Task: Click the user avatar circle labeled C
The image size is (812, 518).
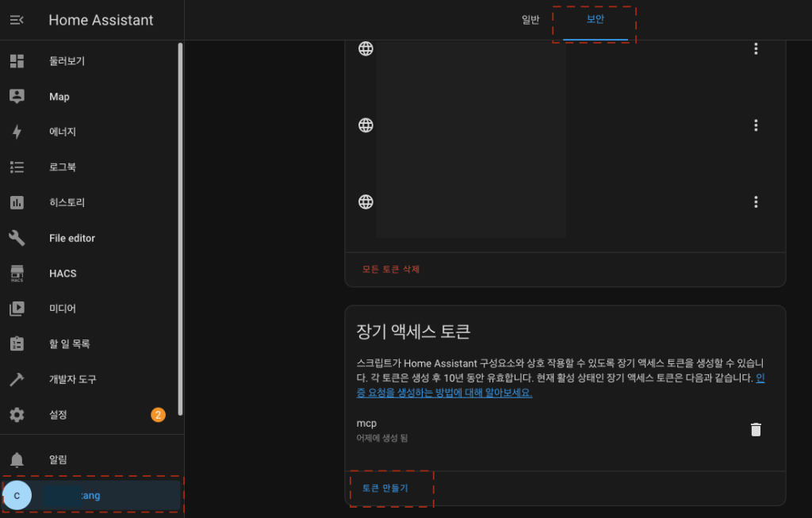Action: (x=17, y=495)
